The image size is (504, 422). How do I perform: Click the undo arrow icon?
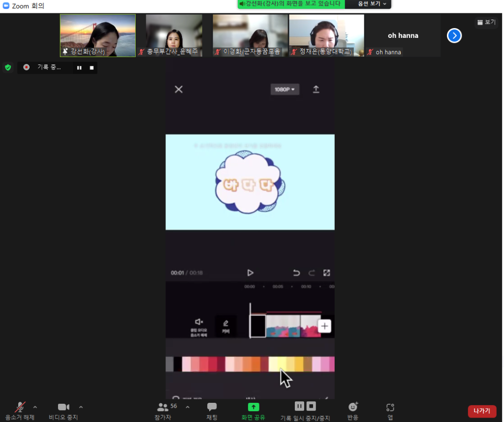(x=296, y=273)
